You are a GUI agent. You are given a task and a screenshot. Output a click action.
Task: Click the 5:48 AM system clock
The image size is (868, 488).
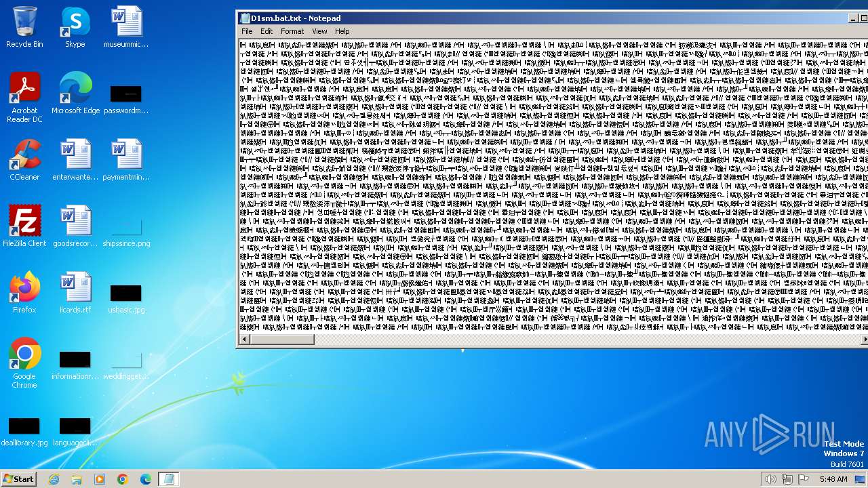coord(833,479)
